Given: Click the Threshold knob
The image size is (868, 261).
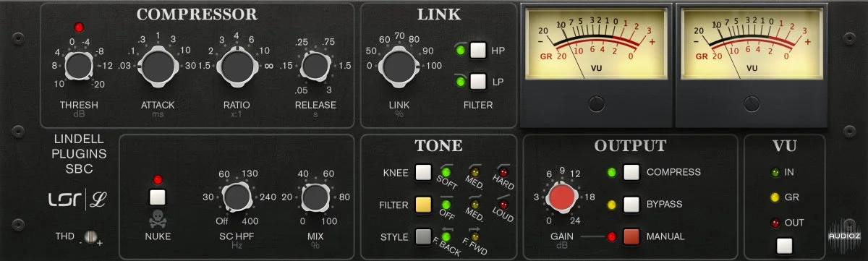Looking at the screenshot, I should coord(78,67).
